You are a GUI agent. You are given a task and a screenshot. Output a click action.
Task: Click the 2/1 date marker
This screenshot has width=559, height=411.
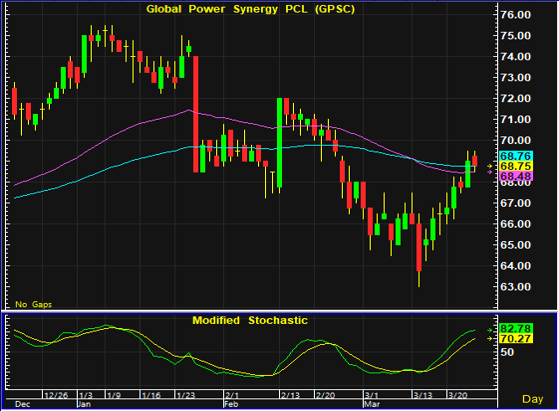click(232, 395)
